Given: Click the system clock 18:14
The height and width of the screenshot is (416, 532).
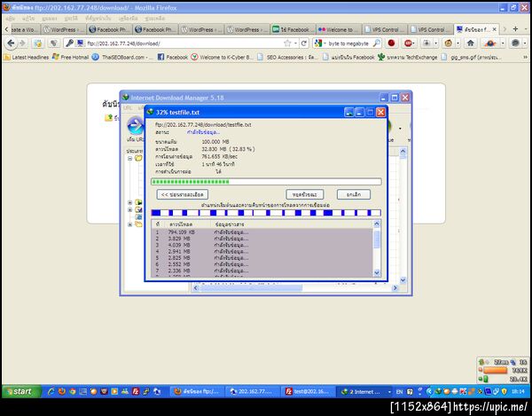Looking at the screenshot, I should (x=518, y=392).
